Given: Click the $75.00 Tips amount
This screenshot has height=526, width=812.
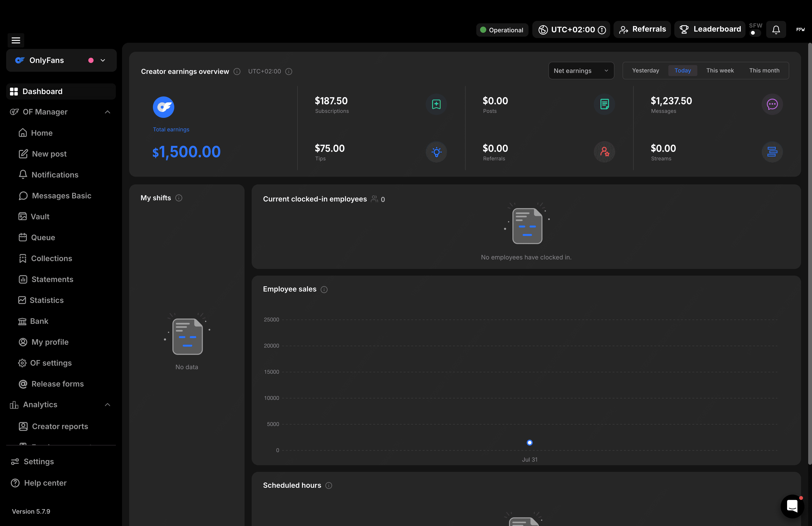Looking at the screenshot, I should pyautogui.click(x=330, y=148).
